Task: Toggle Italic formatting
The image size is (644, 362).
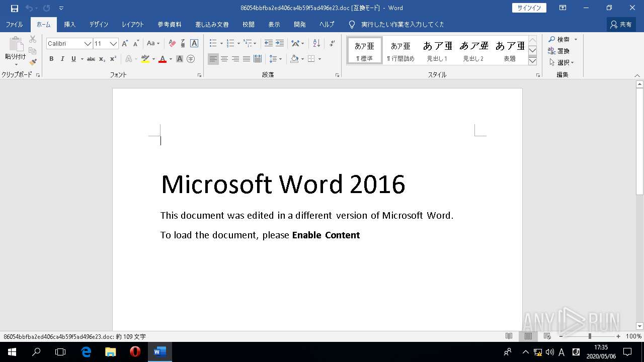Action: tap(62, 59)
